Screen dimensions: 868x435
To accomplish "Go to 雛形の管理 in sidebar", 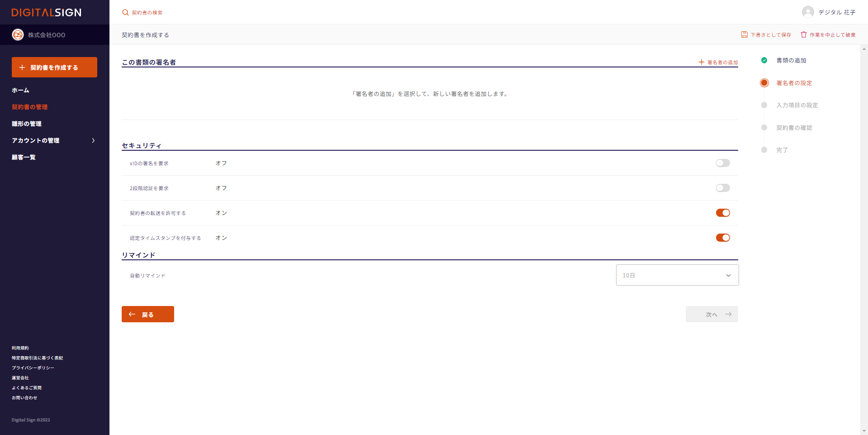I will [x=27, y=124].
